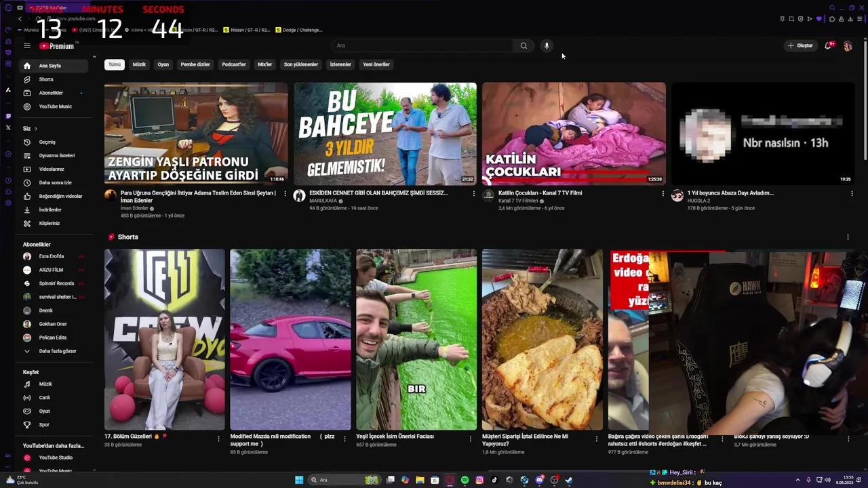868x488 pixels.
Task: Play the Yeşil İçecek İsim Önerisi short
Action: [x=416, y=340]
